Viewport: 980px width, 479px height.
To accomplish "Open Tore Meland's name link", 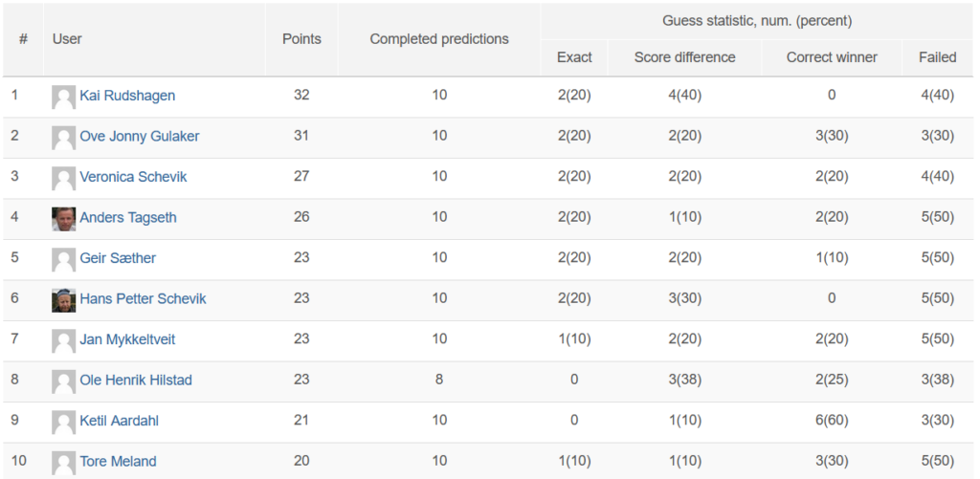I will (118, 462).
